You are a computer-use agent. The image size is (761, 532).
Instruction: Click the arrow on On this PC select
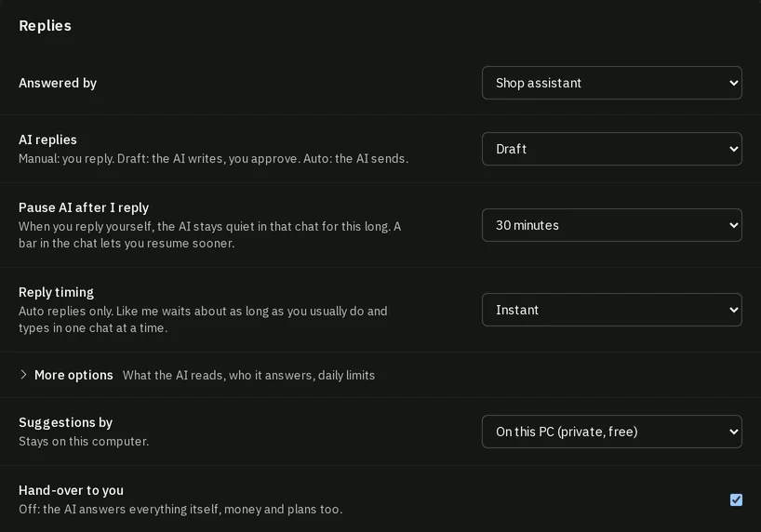733,432
